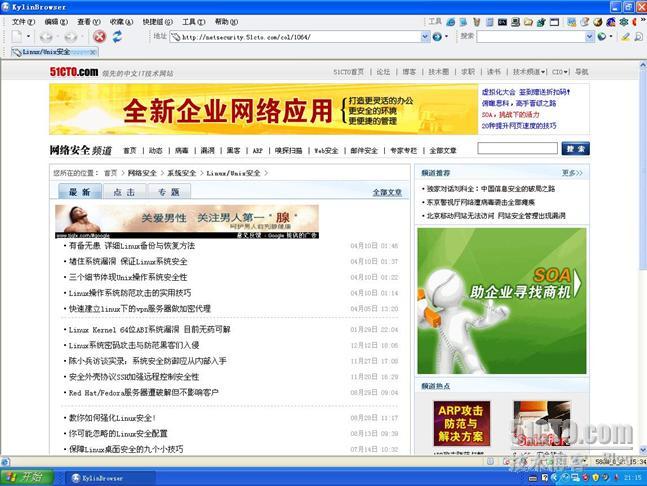Click the green SOA advertisement banner
647x486 pixels.
[x=501, y=301]
